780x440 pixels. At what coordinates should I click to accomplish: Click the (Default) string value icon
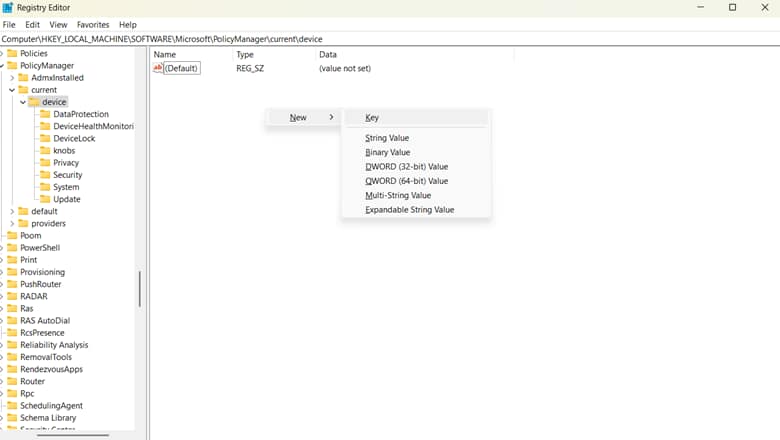tap(158, 68)
